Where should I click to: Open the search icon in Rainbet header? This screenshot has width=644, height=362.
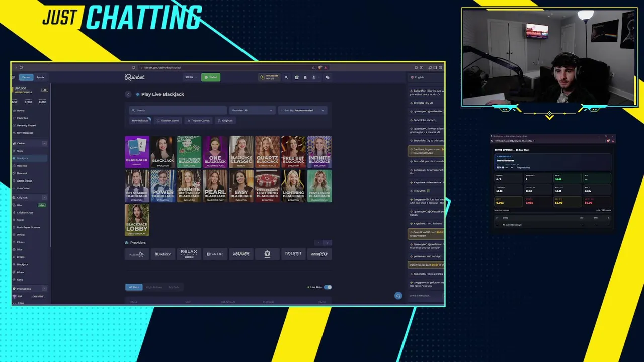click(286, 77)
